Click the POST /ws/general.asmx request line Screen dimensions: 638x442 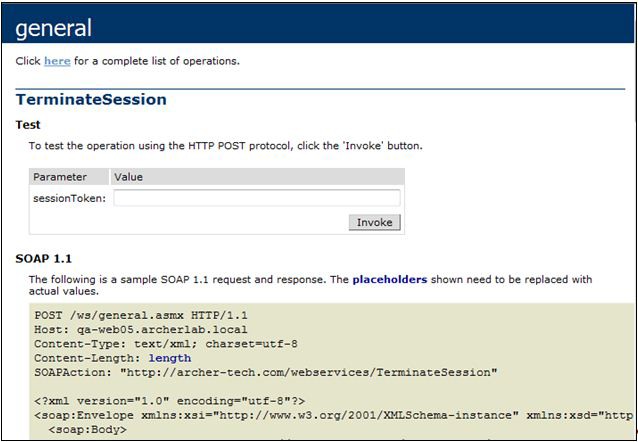coord(141,315)
